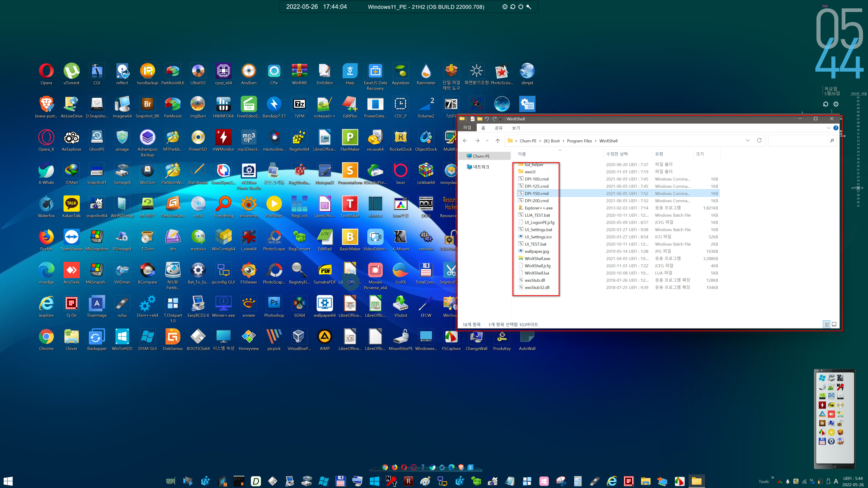Select WinXShell.lua file
This screenshot has width=868, height=488.
(536, 273)
